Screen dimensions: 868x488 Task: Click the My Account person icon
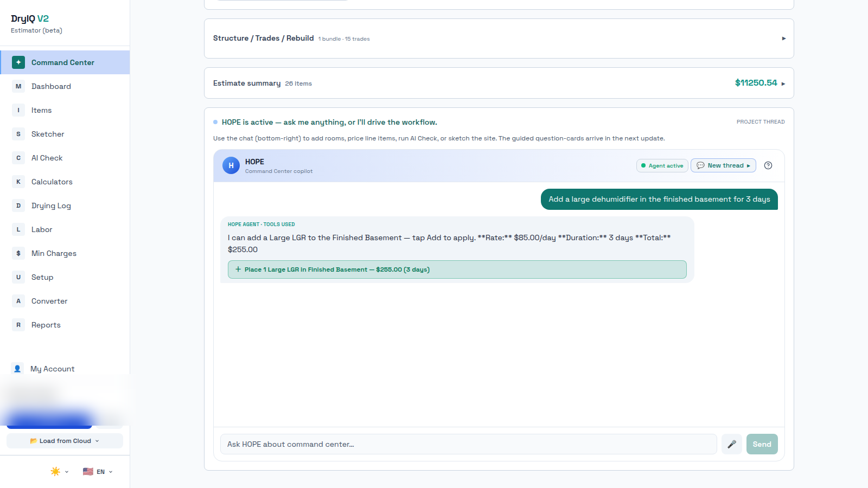pyautogui.click(x=17, y=369)
